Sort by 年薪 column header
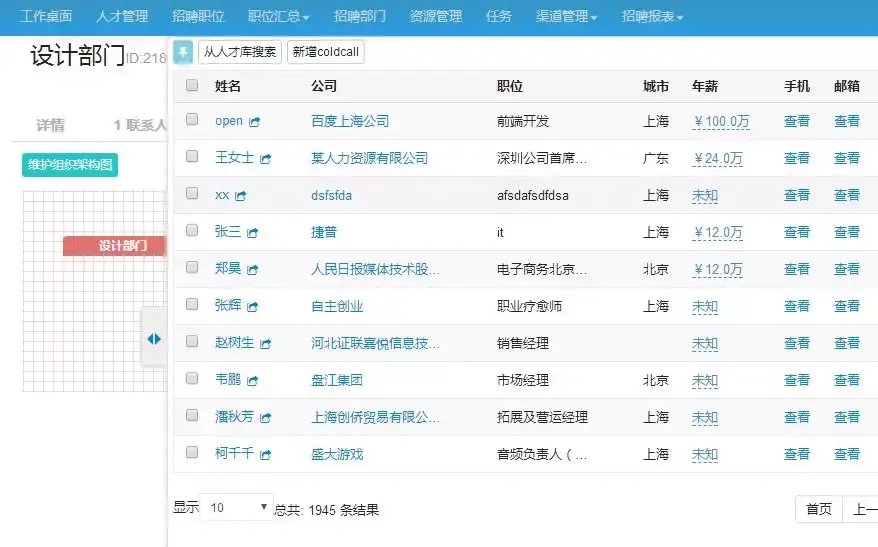Viewport: 878px width, 547px height. coord(705,86)
